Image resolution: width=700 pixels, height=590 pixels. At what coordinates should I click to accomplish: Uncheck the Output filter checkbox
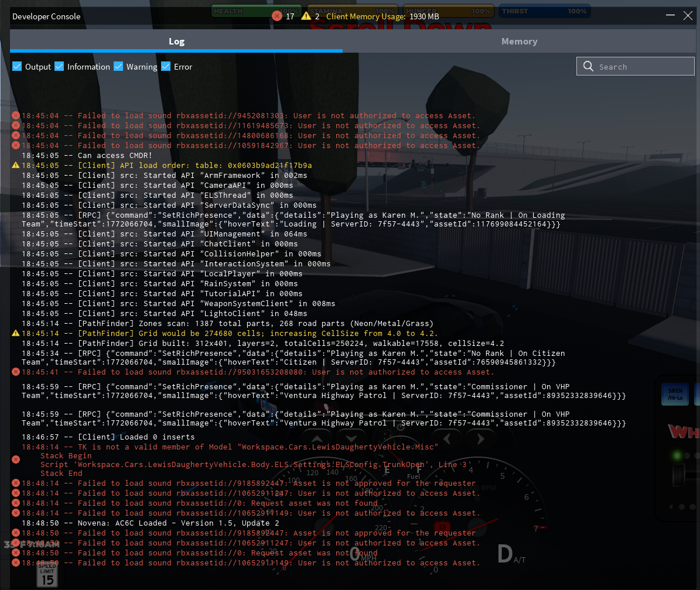coord(17,67)
